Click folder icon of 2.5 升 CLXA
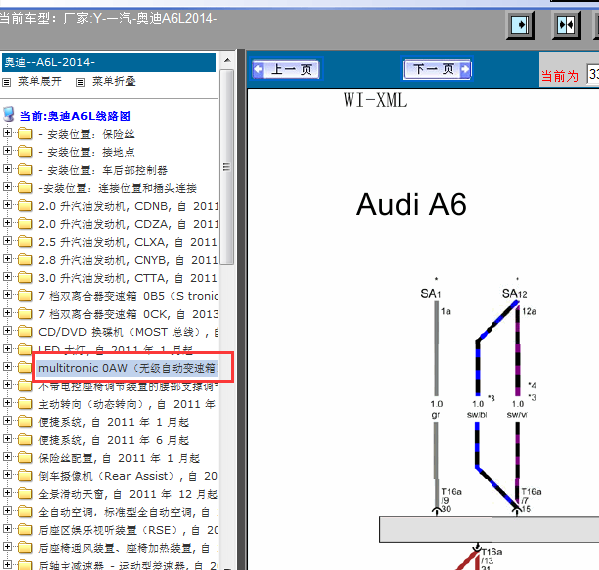 (x=25, y=241)
